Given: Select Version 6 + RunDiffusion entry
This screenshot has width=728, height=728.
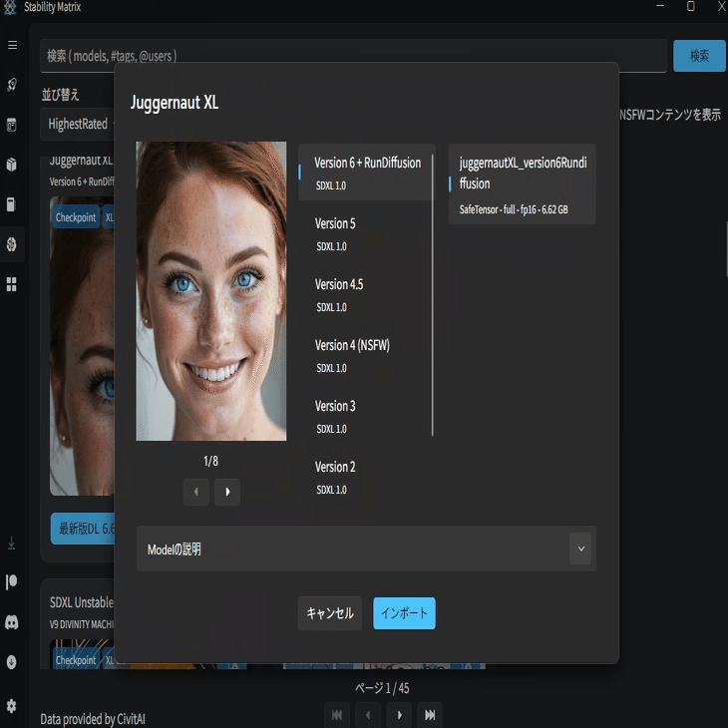Looking at the screenshot, I should click(366, 173).
